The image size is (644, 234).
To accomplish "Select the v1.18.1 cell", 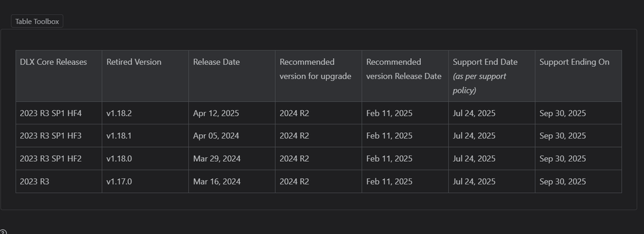I will click(x=146, y=136).
